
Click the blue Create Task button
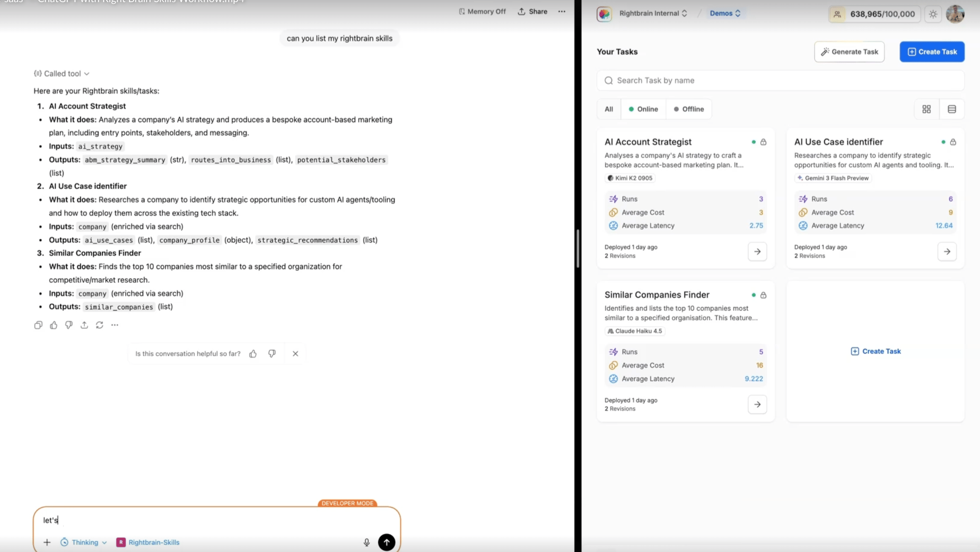point(932,52)
